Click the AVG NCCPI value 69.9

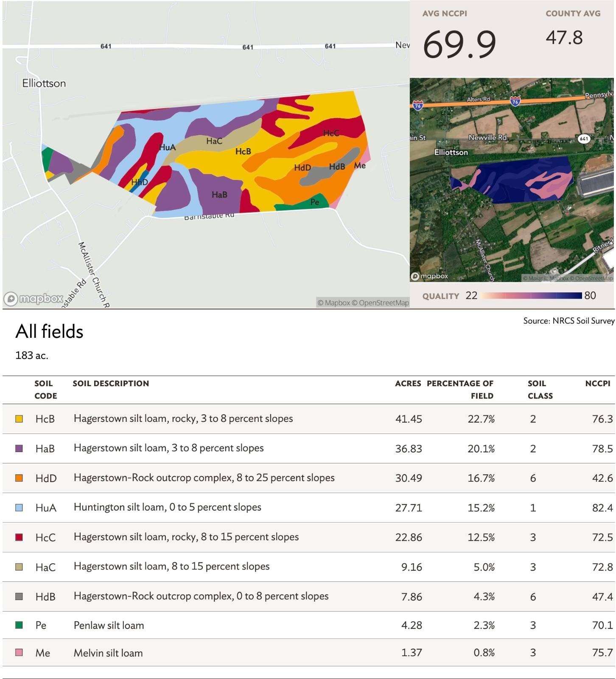459,44
